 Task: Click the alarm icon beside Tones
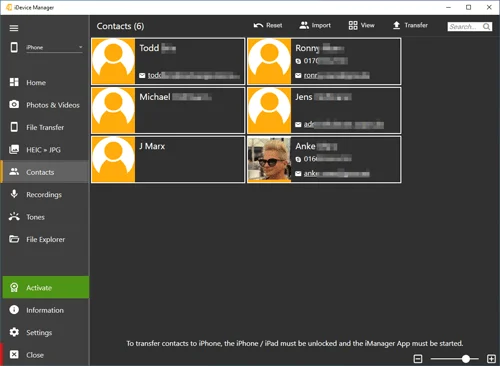(x=14, y=216)
